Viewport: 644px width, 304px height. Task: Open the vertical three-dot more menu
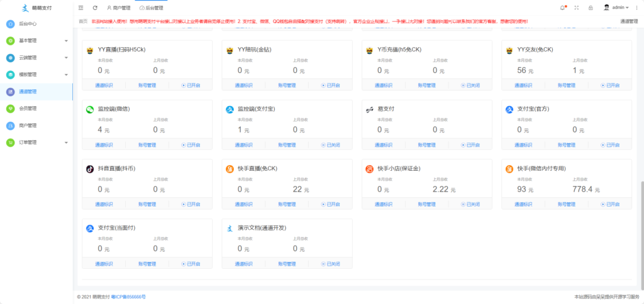pos(636,8)
